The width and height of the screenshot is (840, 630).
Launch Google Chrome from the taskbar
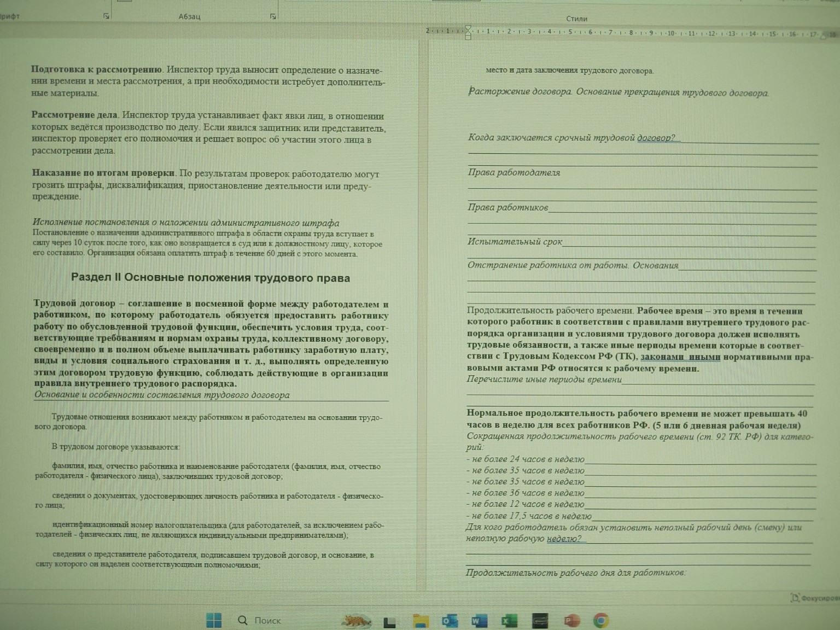click(x=601, y=621)
